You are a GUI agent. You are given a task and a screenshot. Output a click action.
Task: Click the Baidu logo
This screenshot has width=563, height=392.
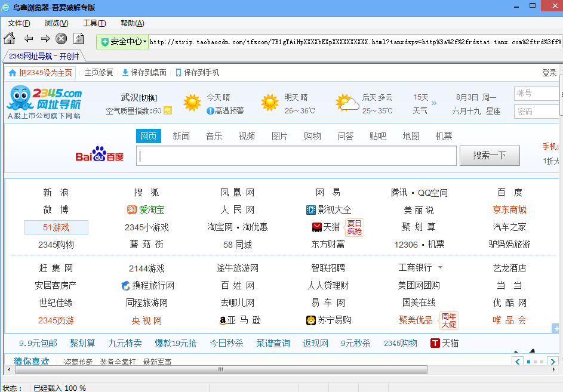[x=100, y=155]
